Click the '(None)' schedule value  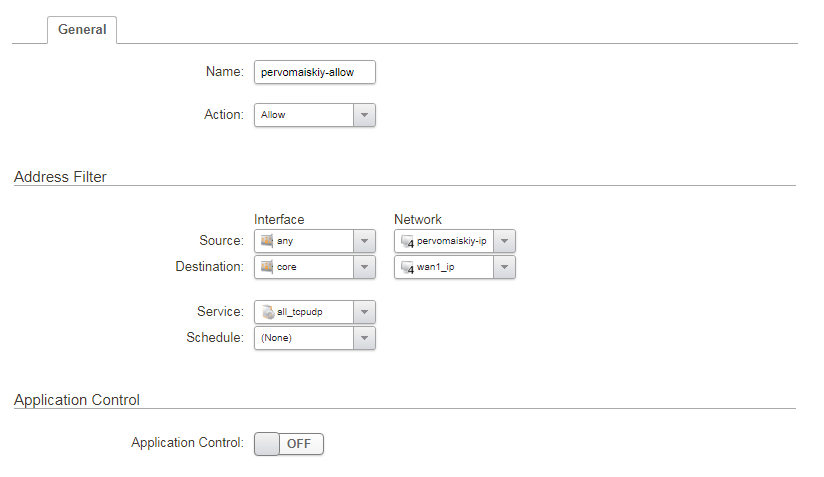(304, 338)
